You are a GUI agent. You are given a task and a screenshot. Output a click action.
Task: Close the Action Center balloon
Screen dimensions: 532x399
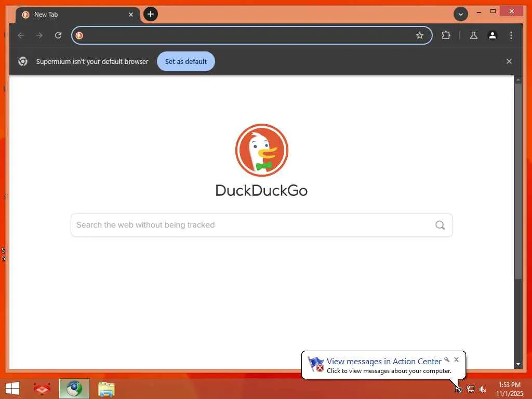click(x=456, y=360)
